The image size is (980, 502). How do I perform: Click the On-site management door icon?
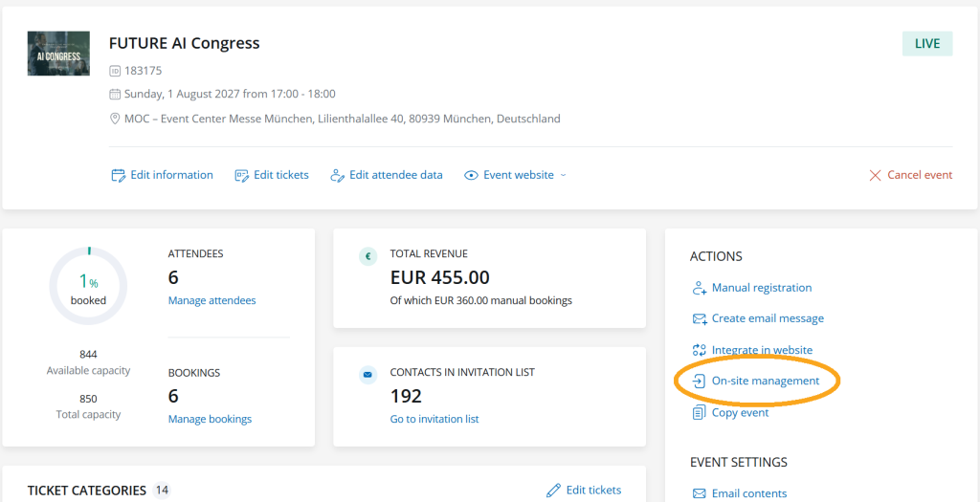pyautogui.click(x=699, y=381)
